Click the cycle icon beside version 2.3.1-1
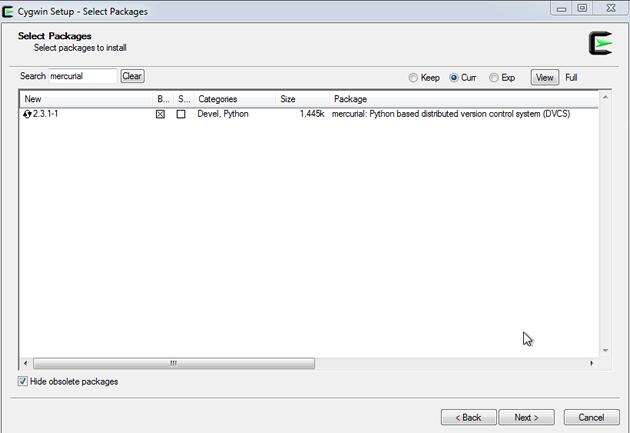 27,114
